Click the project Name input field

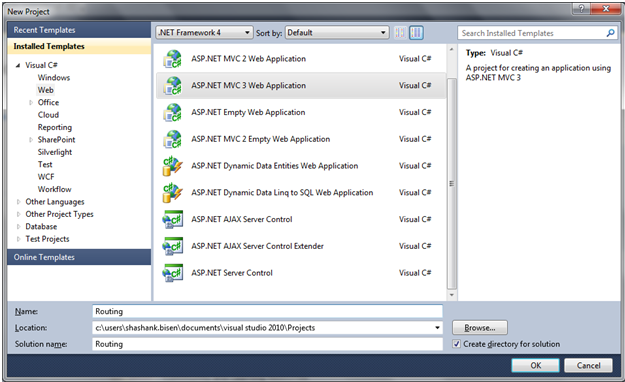(267, 311)
